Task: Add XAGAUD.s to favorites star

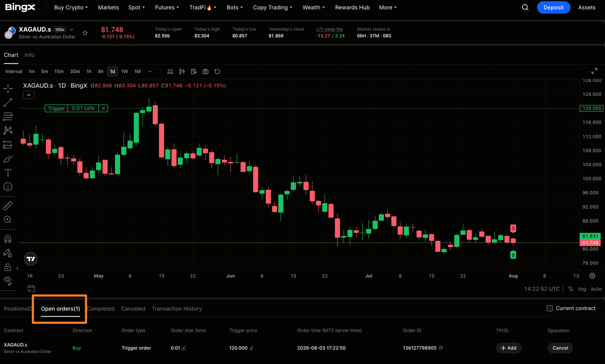Action: [x=85, y=33]
